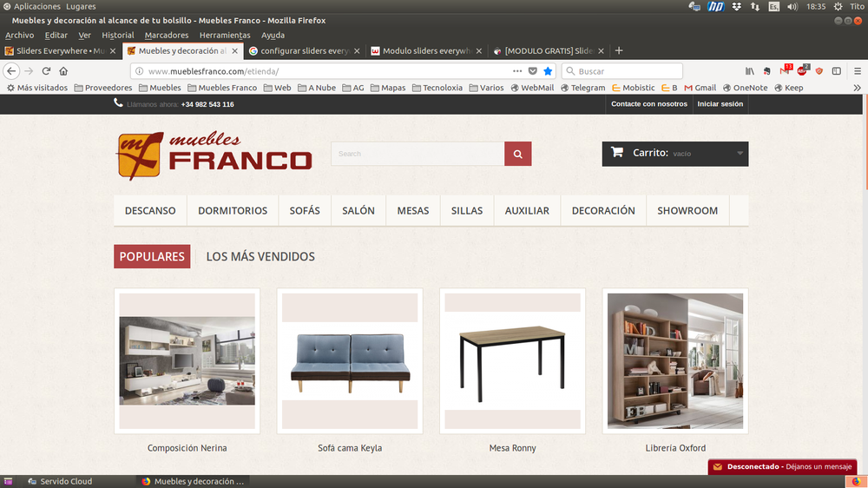Click Contacte con nosotros link

click(648, 103)
